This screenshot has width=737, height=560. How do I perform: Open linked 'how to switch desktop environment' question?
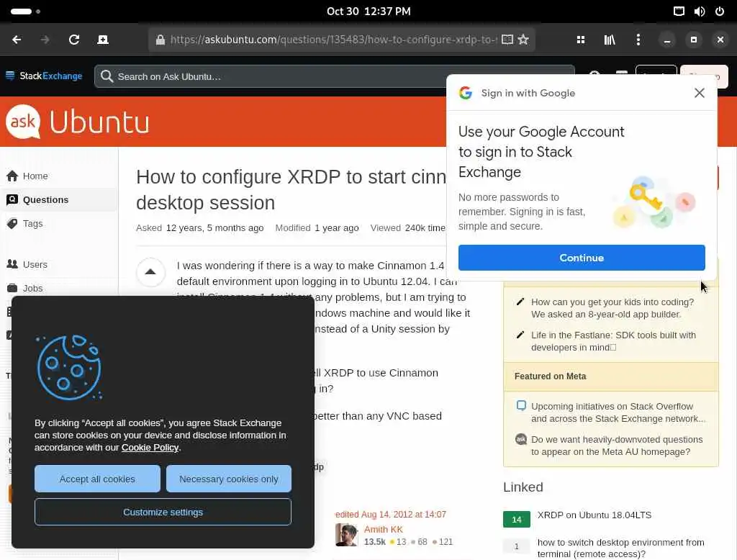(x=620, y=548)
